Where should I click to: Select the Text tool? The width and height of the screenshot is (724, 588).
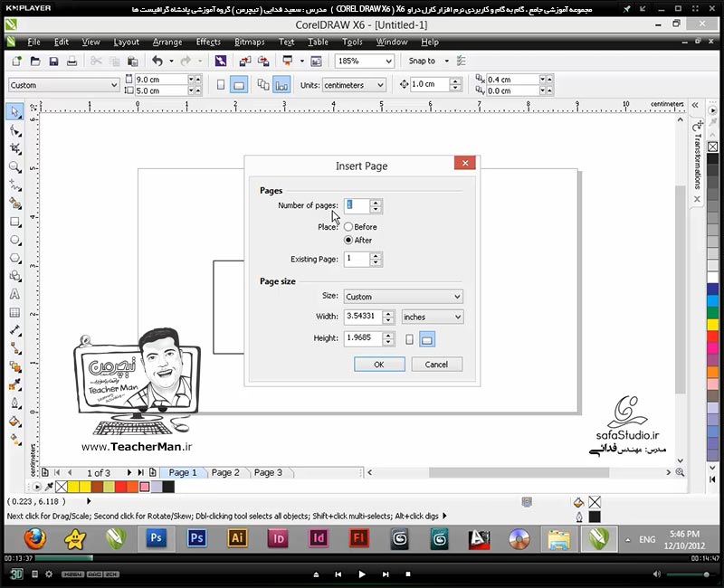click(14, 295)
